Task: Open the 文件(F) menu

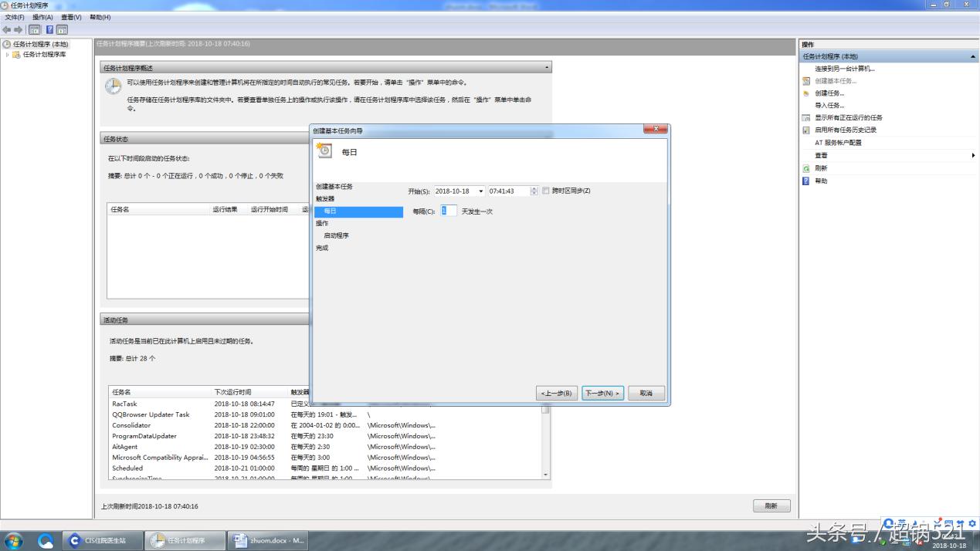Action: coord(15,17)
